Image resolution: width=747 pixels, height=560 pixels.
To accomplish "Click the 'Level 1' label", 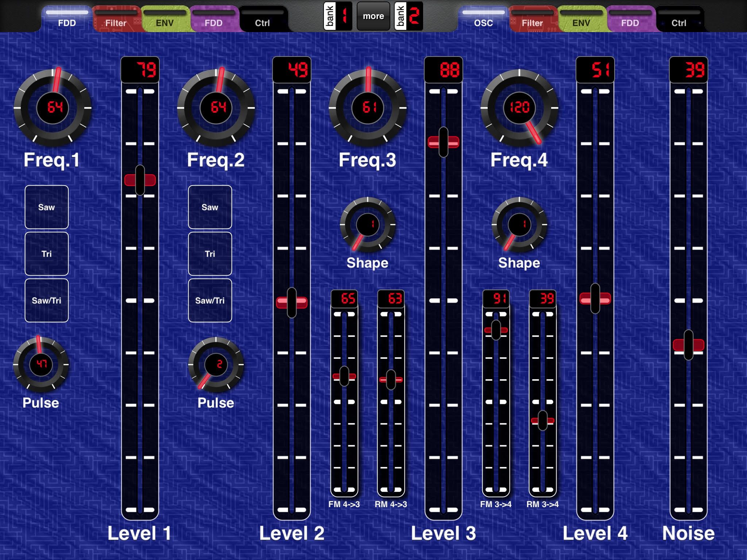I will coord(139,533).
